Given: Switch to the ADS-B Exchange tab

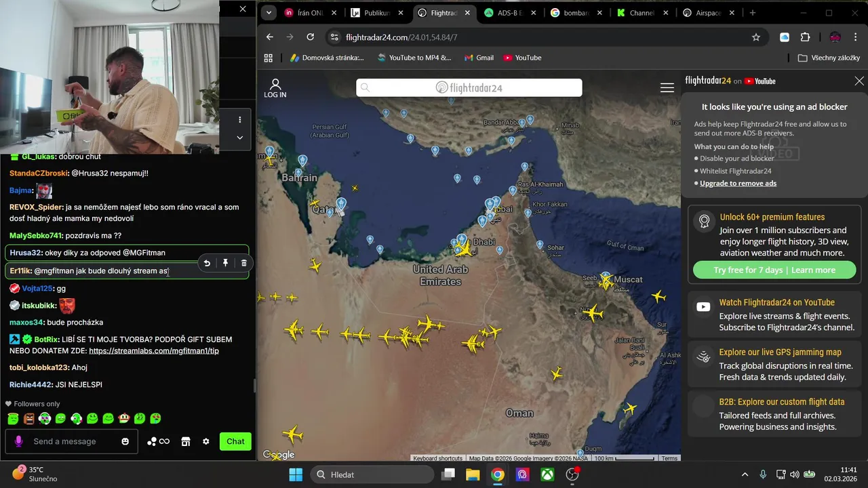Looking at the screenshot, I should click(509, 13).
